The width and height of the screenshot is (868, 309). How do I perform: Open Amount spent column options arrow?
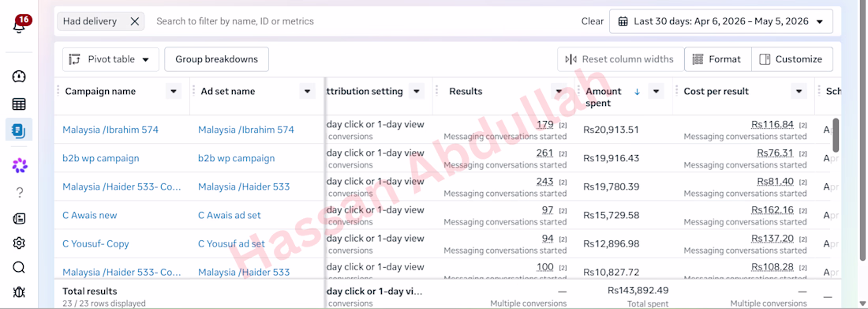656,92
